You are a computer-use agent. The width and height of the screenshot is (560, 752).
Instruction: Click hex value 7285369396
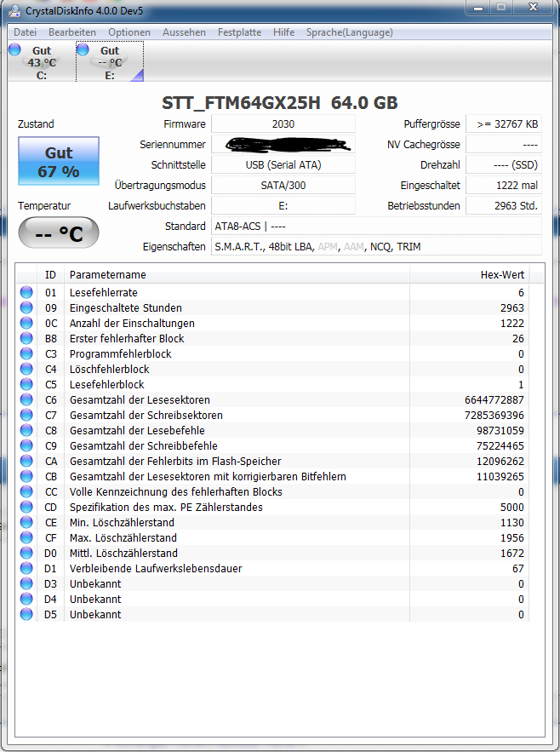(x=494, y=415)
